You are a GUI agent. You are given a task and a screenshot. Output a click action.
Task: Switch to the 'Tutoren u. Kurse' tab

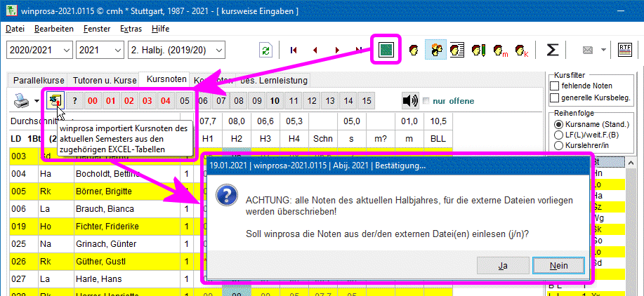tap(105, 80)
